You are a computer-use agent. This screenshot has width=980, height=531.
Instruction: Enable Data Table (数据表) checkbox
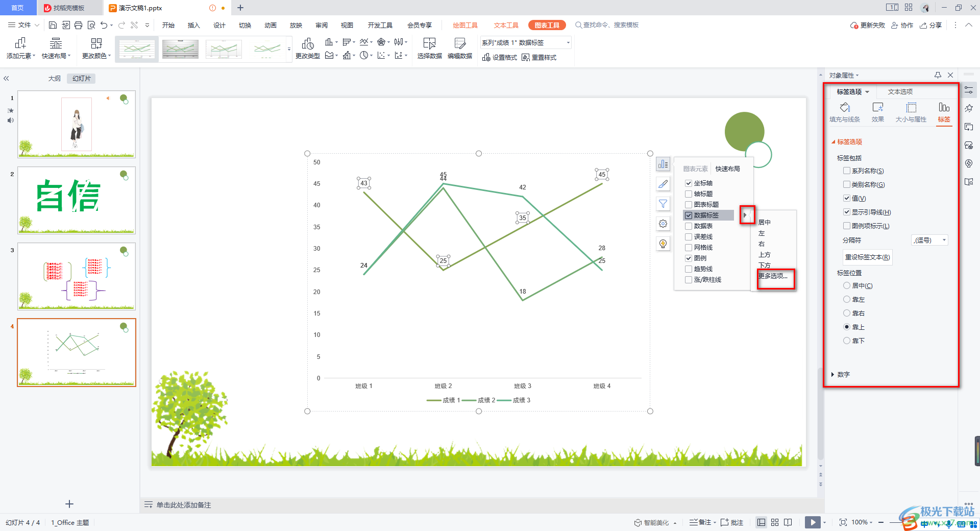pos(689,226)
